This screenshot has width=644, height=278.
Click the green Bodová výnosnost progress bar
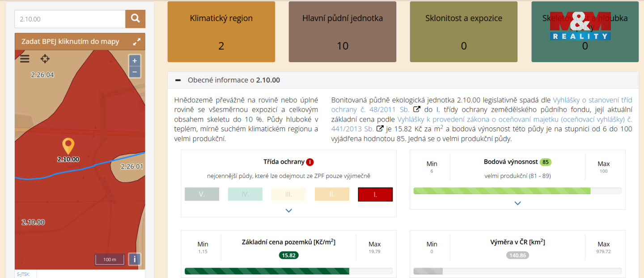pyautogui.click(x=502, y=191)
